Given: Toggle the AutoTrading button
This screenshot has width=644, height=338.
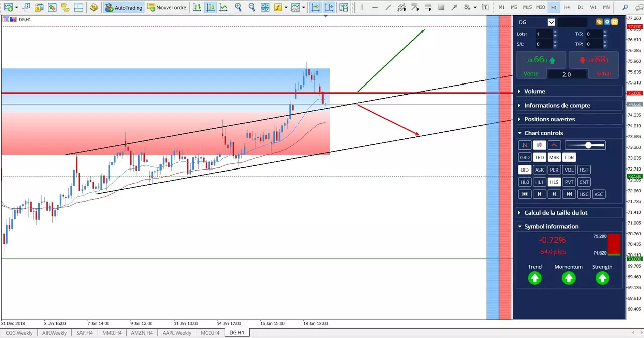Looking at the screenshot, I should click(x=124, y=7).
